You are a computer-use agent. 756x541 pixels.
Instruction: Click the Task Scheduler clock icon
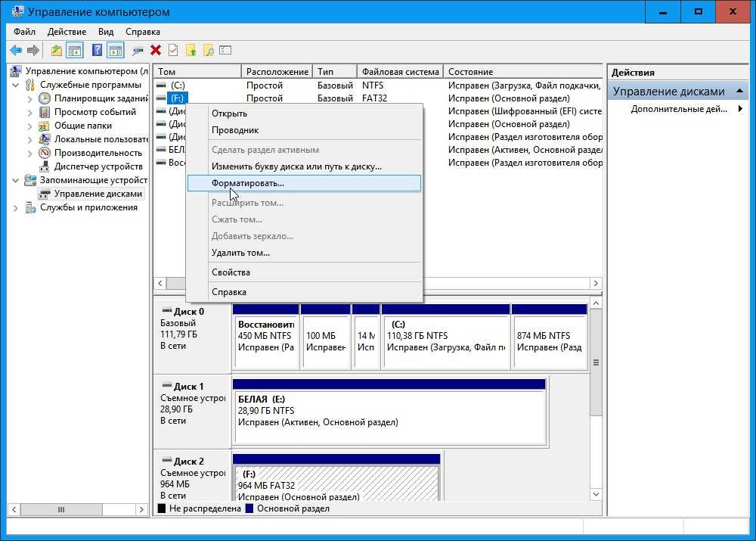(x=45, y=98)
